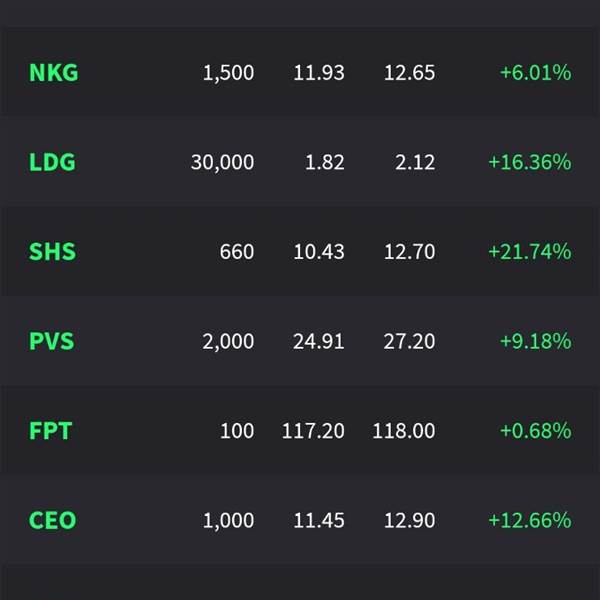Click LDG gain of +16.36%
The height and width of the screenshot is (600, 600).
[530, 162]
